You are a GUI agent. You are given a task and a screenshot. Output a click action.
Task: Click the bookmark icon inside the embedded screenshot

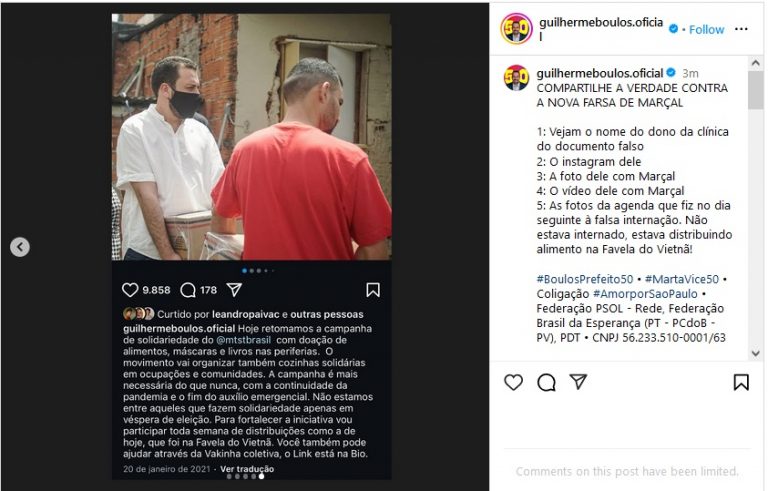373,290
